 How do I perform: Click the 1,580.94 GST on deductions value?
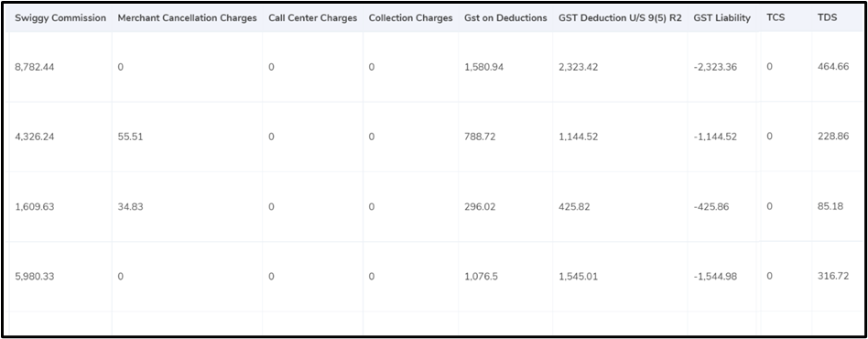click(484, 67)
